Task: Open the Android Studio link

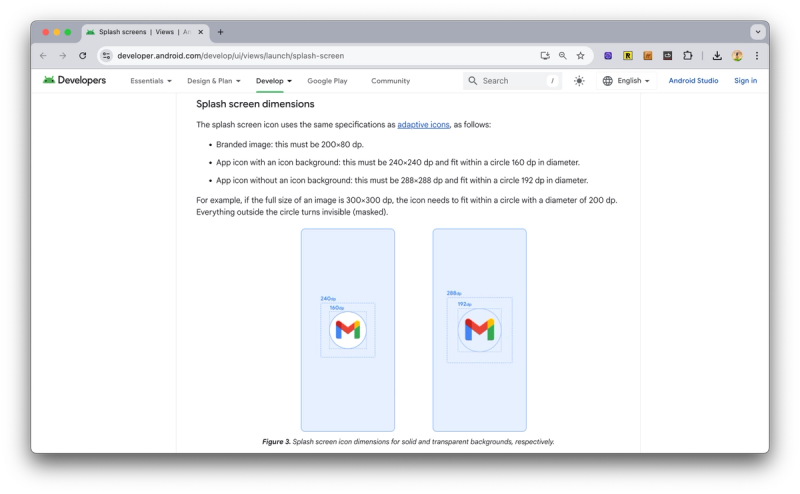Action: 693,81
